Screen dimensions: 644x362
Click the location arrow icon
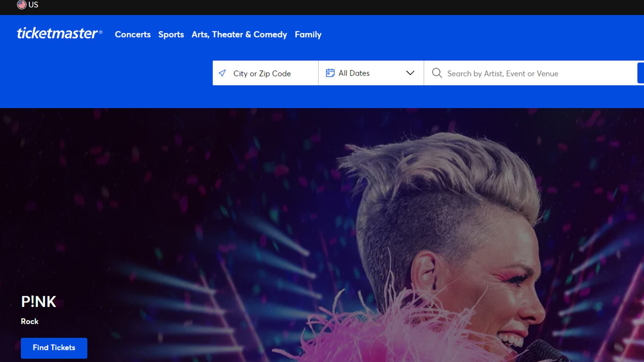(x=222, y=73)
